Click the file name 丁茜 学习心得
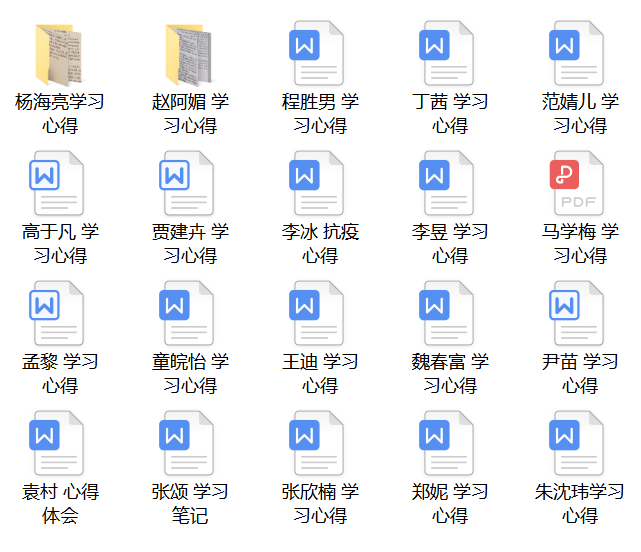This screenshot has width=641, height=552. click(x=450, y=114)
